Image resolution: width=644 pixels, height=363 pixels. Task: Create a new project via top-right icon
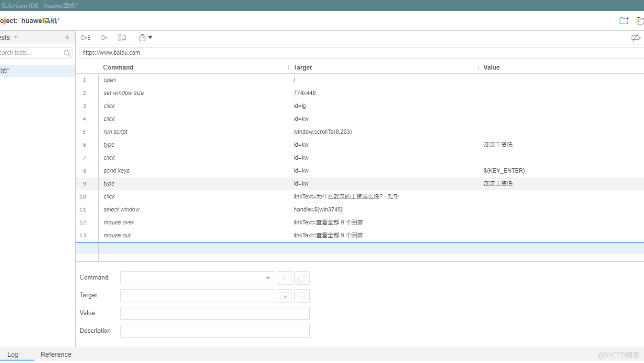(x=624, y=21)
